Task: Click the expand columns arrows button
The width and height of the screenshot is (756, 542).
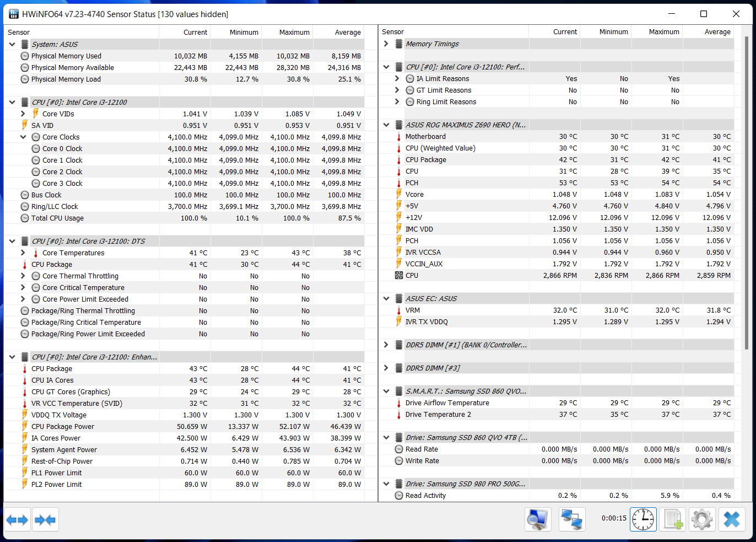Action: pyautogui.click(x=17, y=519)
